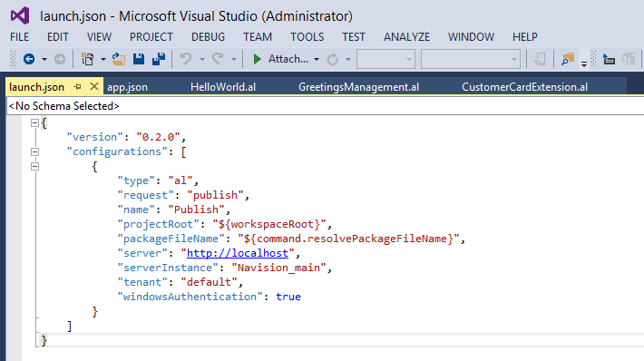Image resolution: width=644 pixels, height=361 pixels.
Task: Switch to the app.json tab
Action: pos(127,87)
